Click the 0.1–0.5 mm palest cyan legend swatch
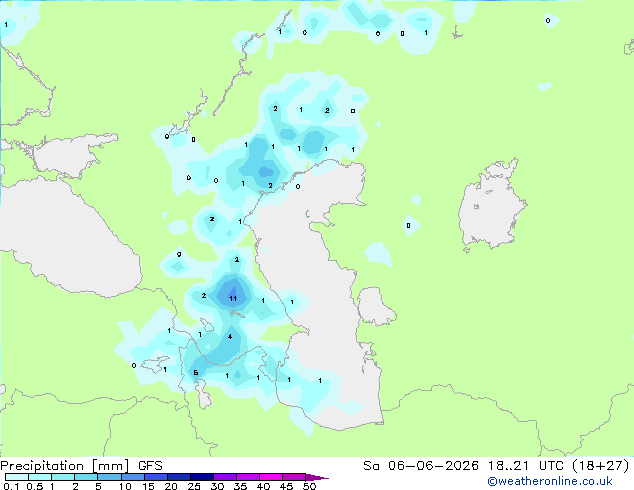Viewport: 634px width, 490px height. (17, 477)
